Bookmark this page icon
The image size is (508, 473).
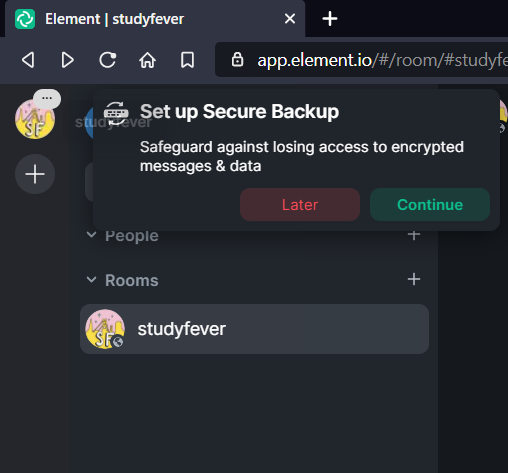(x=187, y=60)
